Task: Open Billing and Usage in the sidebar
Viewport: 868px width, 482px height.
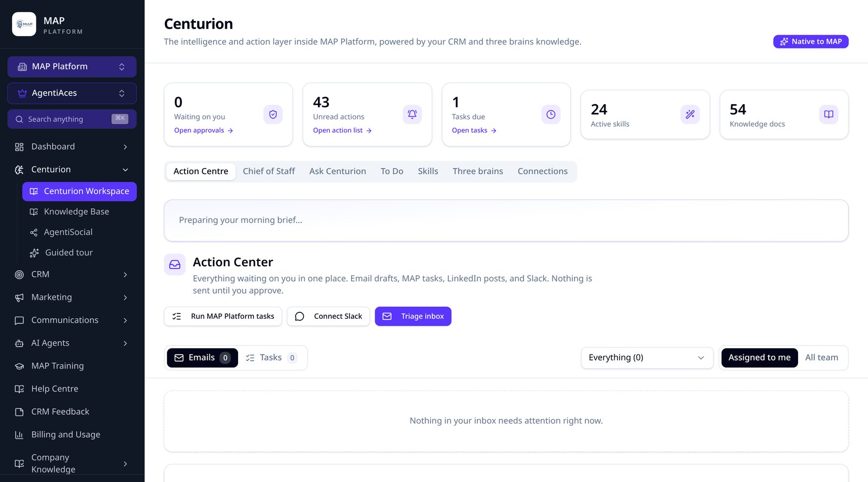Action: (72, 435)
